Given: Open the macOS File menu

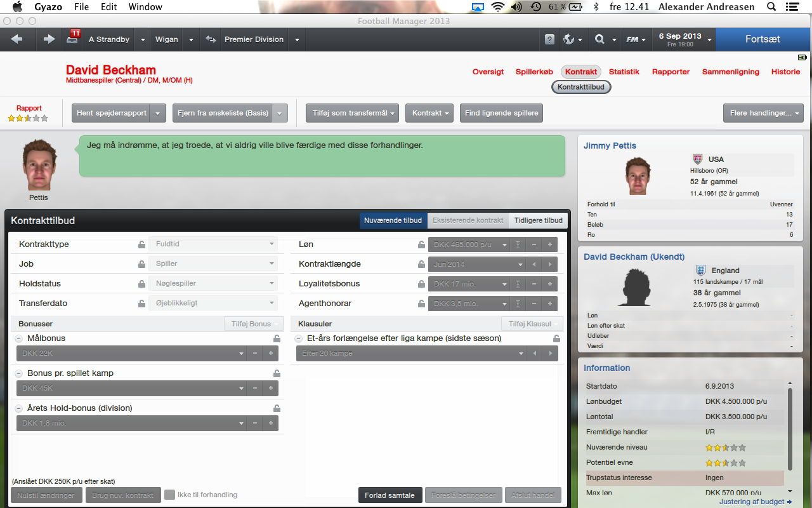Looking at the screenshot, I should click(x=81, y=7).
